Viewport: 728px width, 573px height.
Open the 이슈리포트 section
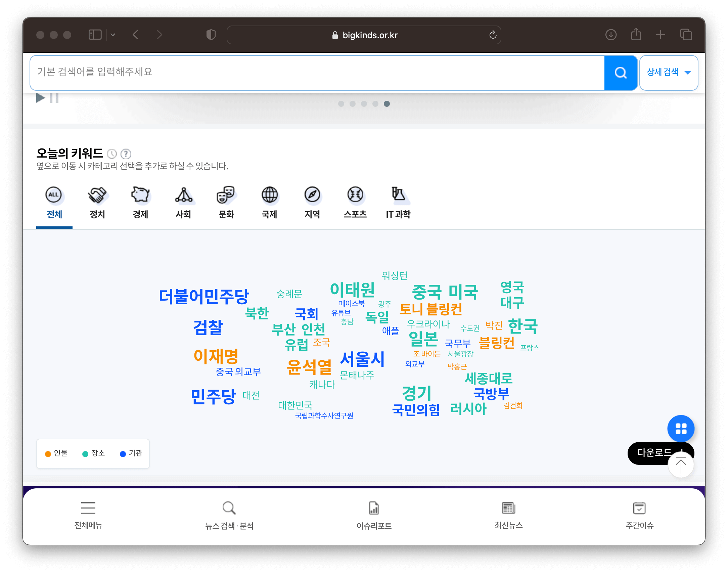(x=374, y=516)
